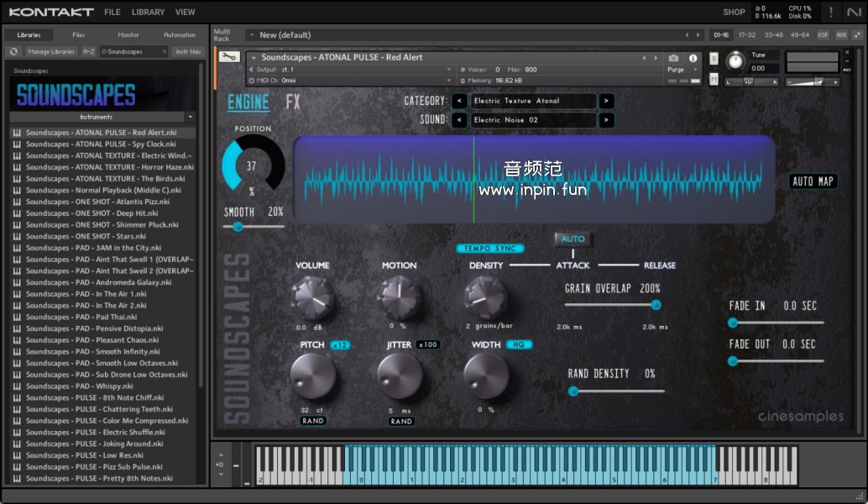Solo the instrument with the S button
Screen dimensions: 868x504
click(x=714, y=59)
